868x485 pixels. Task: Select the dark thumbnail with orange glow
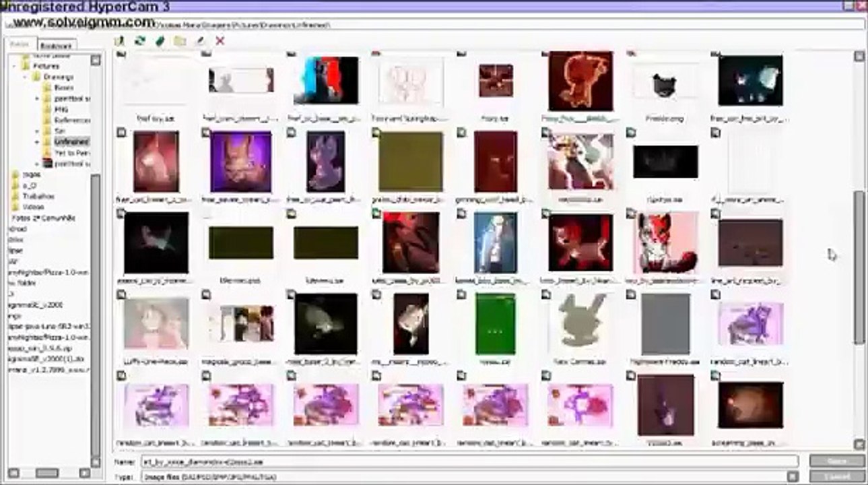[x=749, y=405]
